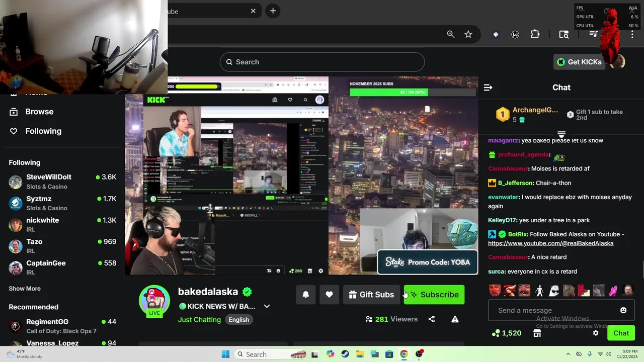The width and height of the screenshot is (644, 362).
Task: Click username KelleyD17 in chat
Action: pos(502,220)
